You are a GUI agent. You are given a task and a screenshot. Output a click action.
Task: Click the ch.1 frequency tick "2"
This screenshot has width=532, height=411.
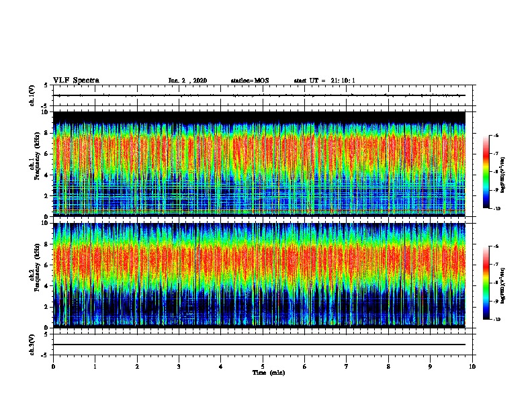click(x=46, y=196)
